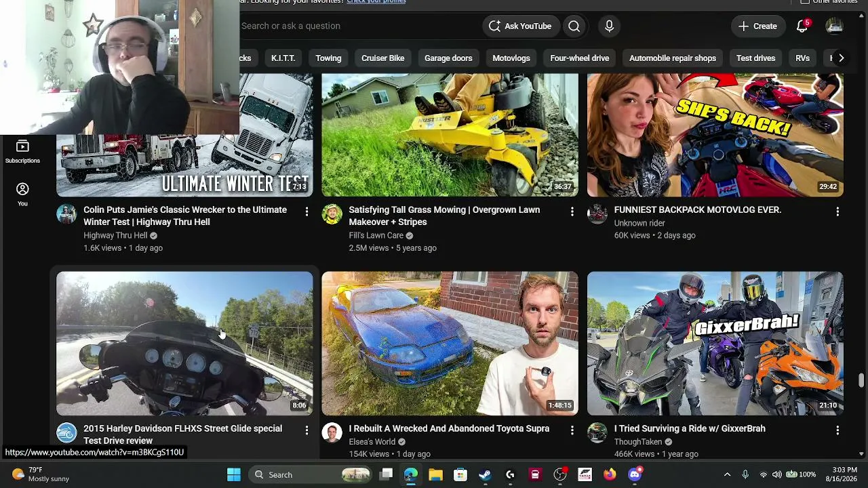Open Fill's Lawn Care channel avatar

(x=332, y=213)
